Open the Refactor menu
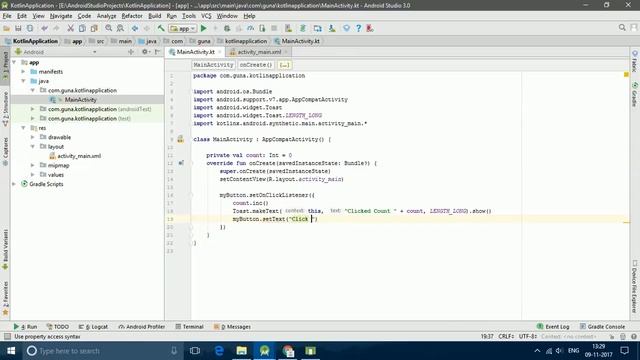Screen dimensions: 640x360 click(x=132, y=16)
